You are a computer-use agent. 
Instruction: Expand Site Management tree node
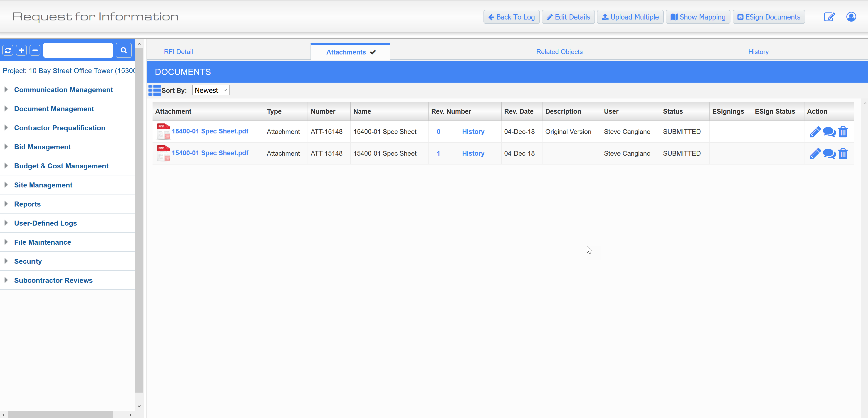[x=6, y=185]
